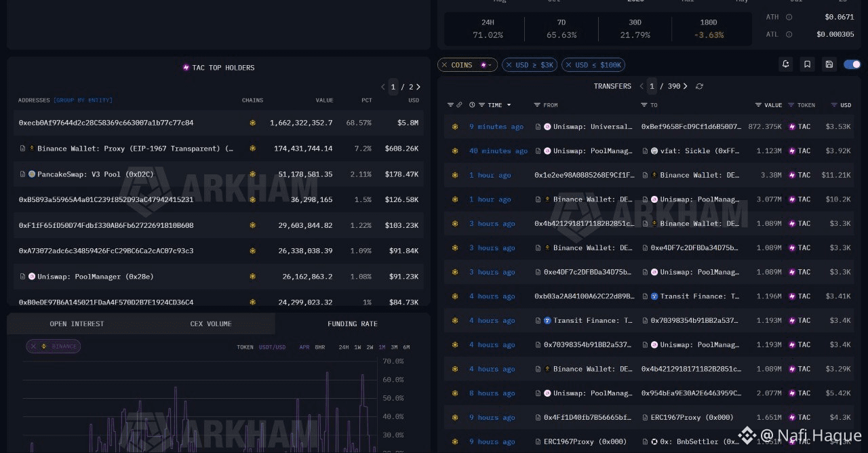Screen dimensions: 868x453
Task: Click the clock icon beside TIME column
Action: tap(472, 105)
